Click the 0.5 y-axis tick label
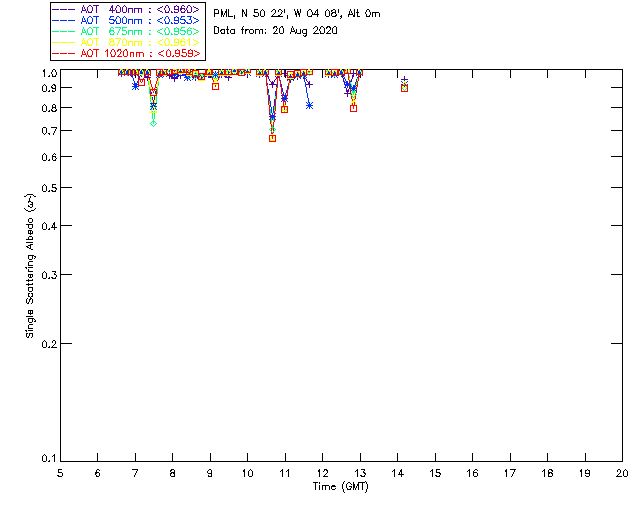 click(49, 188)
